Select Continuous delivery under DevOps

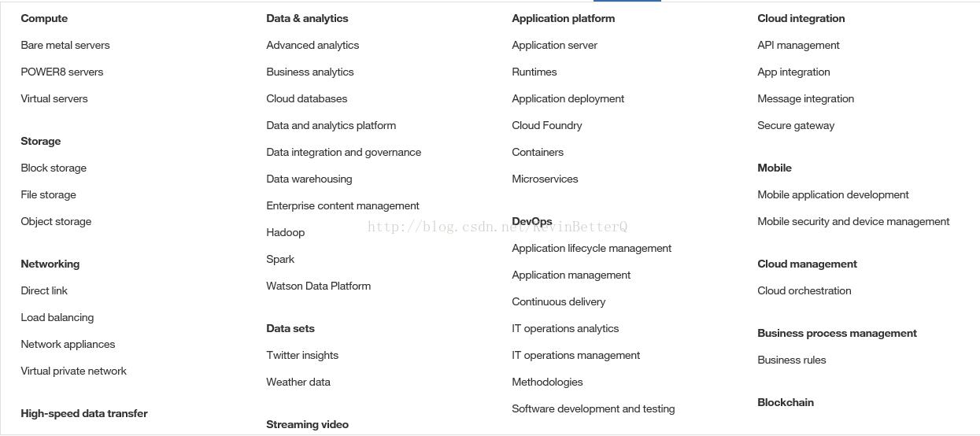pyautogui.click(x=559, y=301)
